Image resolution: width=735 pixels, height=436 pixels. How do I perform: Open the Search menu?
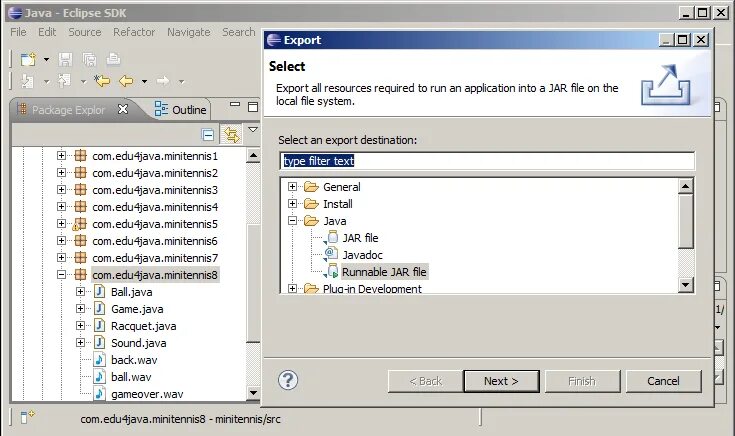click(239, 32)
